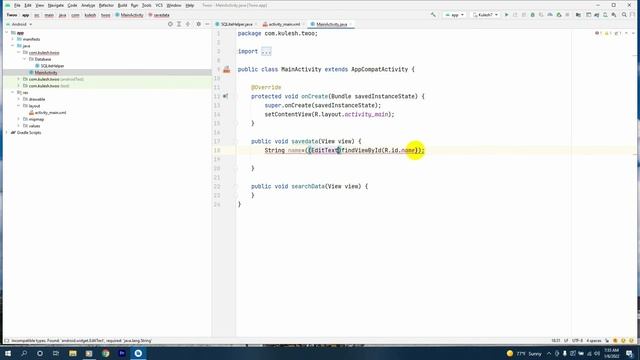Screen dimensions: 640x360
Task: Select the res folder in tree
Action: tap(25, 93)
